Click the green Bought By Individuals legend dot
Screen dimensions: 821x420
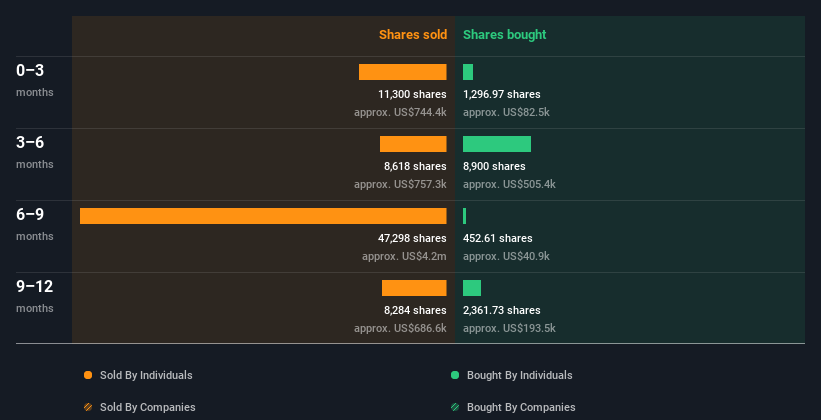tap(455, 375)
